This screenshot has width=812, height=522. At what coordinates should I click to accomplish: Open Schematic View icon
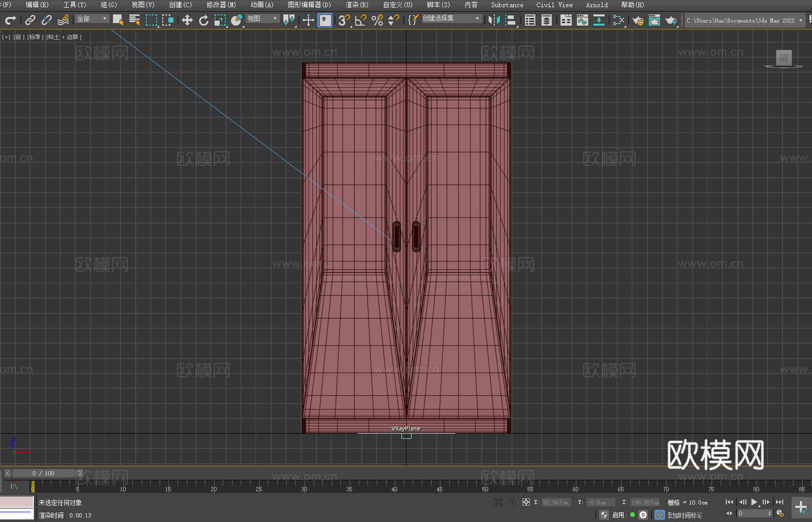coord(599,20)
